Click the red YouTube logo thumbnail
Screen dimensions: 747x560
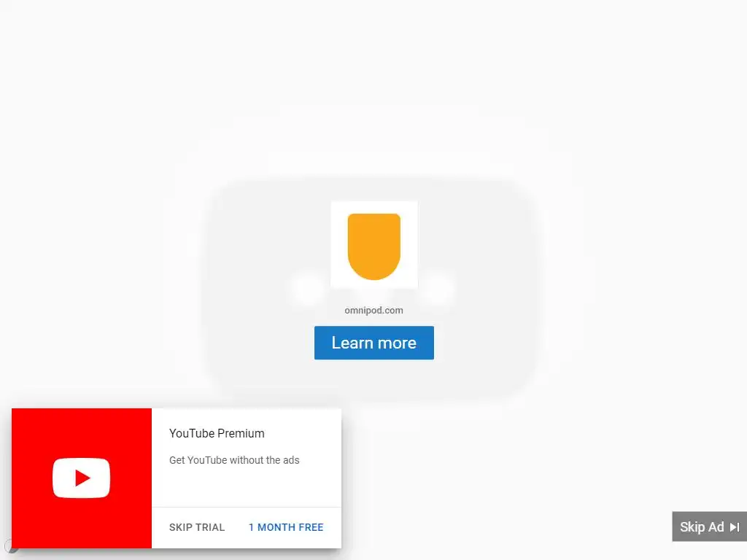coord(82,478)
